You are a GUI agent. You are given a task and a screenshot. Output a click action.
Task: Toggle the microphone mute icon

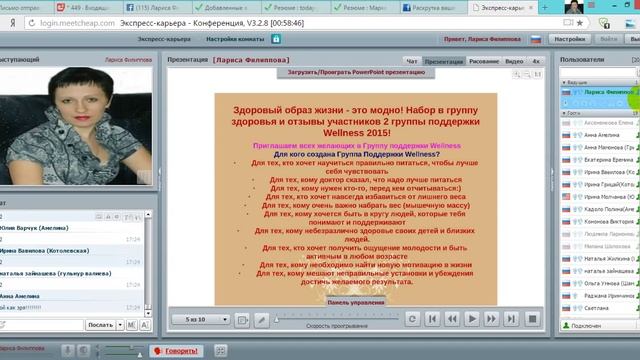click(68, 351)
